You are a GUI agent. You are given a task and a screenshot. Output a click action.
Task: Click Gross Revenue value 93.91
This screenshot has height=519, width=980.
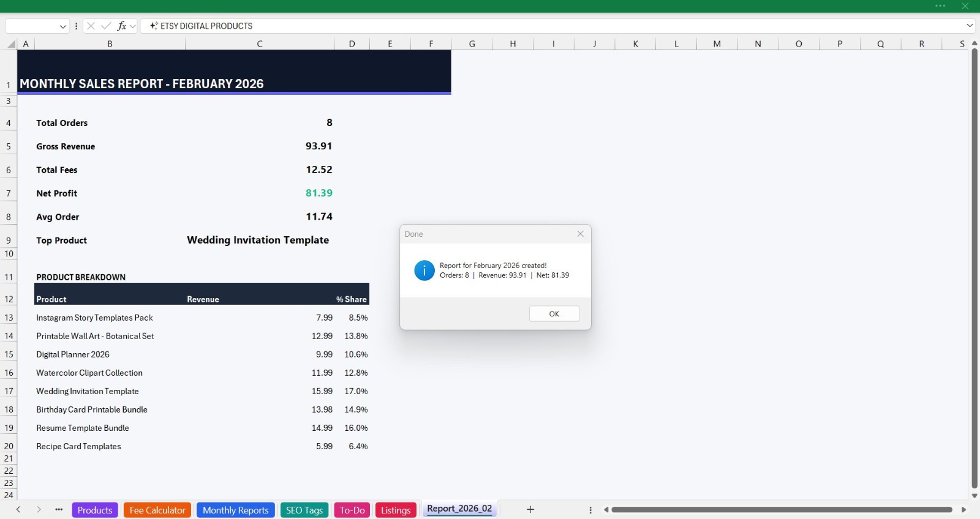pos(318,146)
